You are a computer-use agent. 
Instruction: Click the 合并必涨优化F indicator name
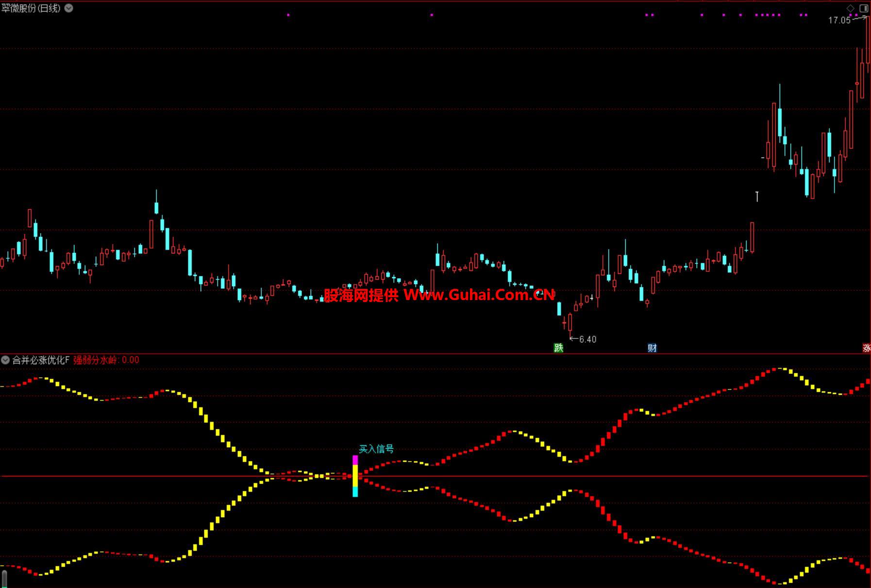tap(41, 360)
